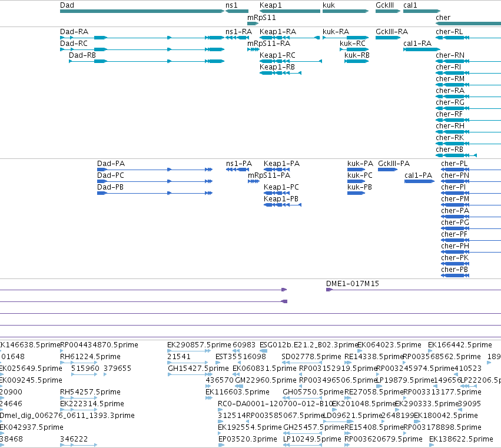The height and width of the screenshot is (448, 501).
Task: Select the cher-RN transcript
Action: pos(469,61)
